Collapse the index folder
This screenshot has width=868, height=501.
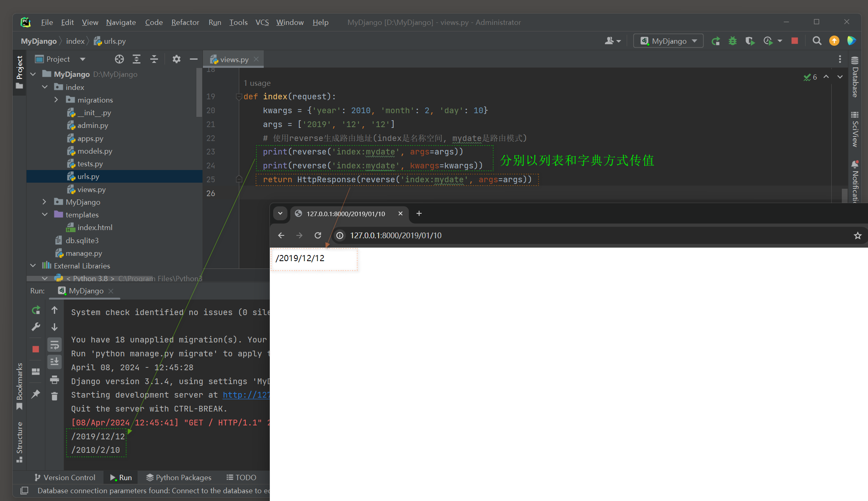point(45,87)
